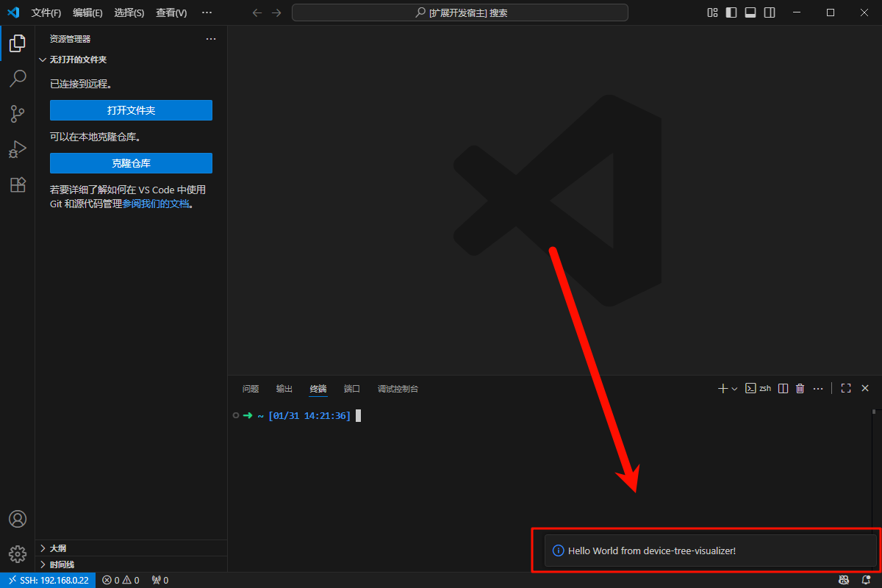Click the command center search box
Image resolution: width=882 pixels, height=588 pixels.
[460, 12]
